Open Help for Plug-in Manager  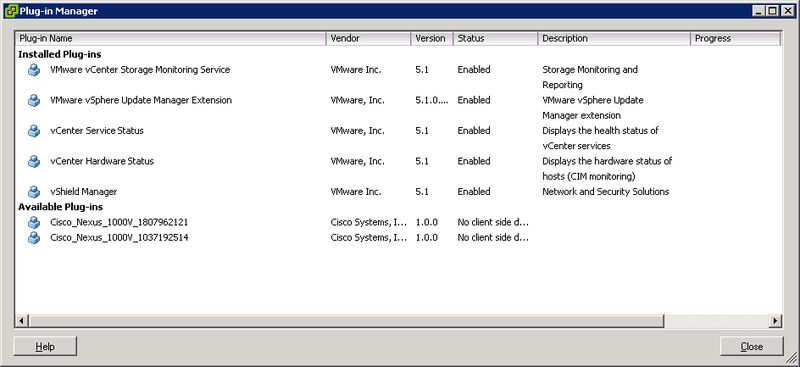click(x=45, y=347)
